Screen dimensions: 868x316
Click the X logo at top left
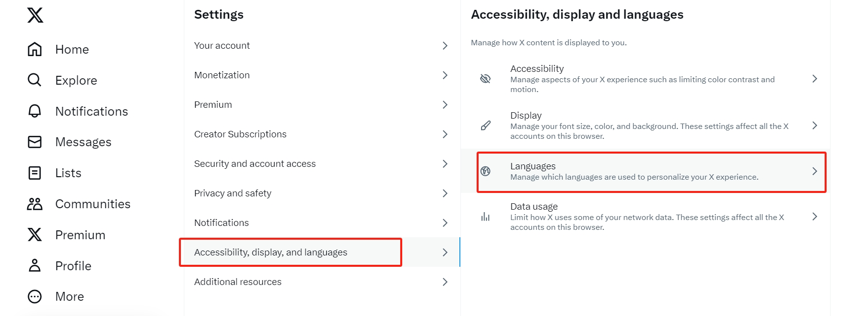point(35,15)
